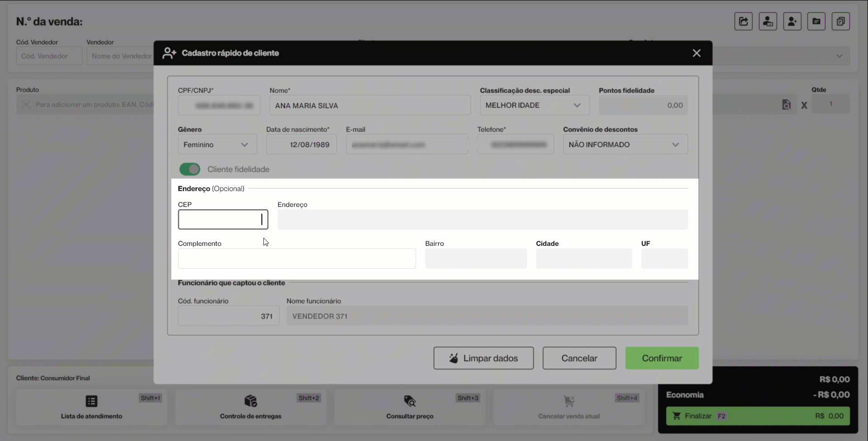Expand Convênio de descontos dropdown
The height and width of the screenshot is (441, 868).
625,144
